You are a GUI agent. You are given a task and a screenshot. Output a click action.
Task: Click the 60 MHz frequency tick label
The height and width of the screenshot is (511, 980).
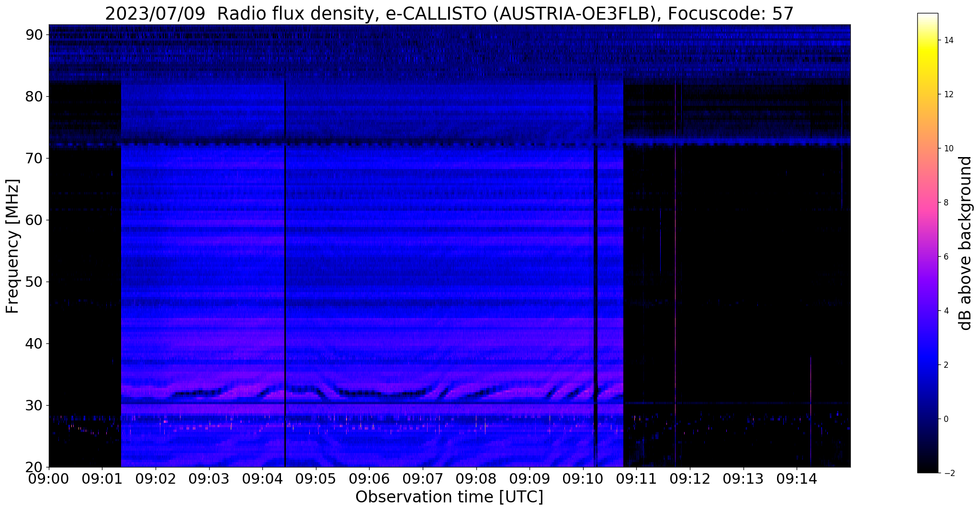34,220
